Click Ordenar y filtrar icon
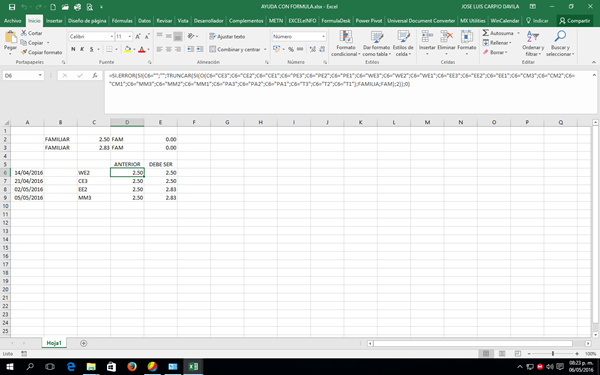Viewport: 600px width, 375px height. 533,37
